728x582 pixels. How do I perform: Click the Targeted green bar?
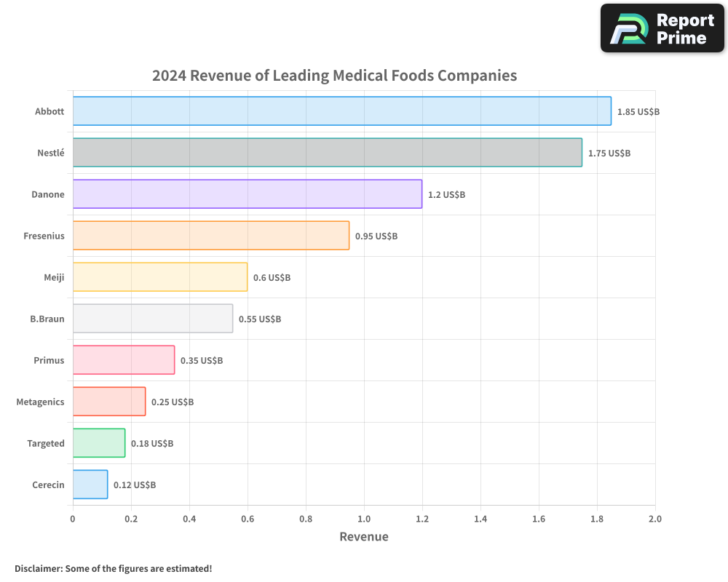coord(98,443)
